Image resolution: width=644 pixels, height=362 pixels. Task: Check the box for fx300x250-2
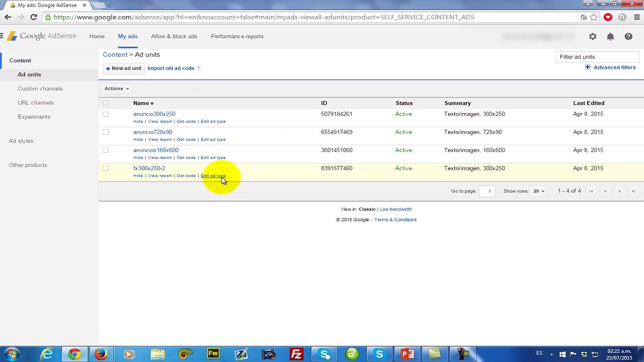click(x=106, y=168)
